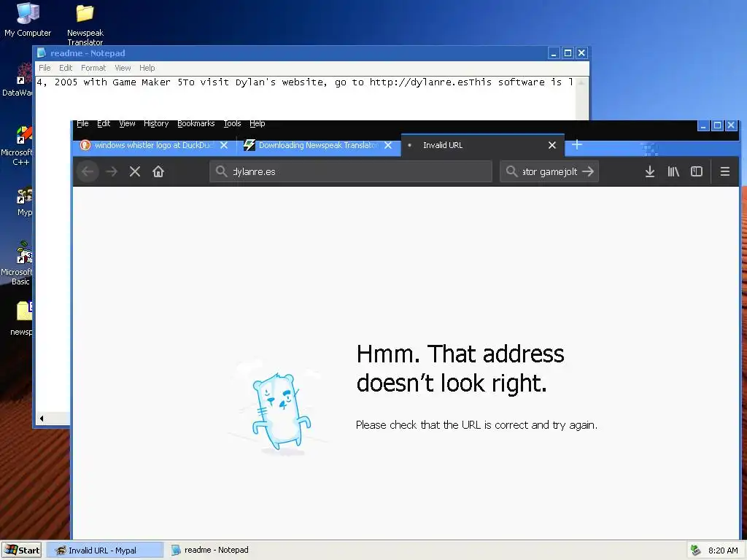Click the system tray network icon
Viewport: 747px width, 560px height.
pos(696,551)
